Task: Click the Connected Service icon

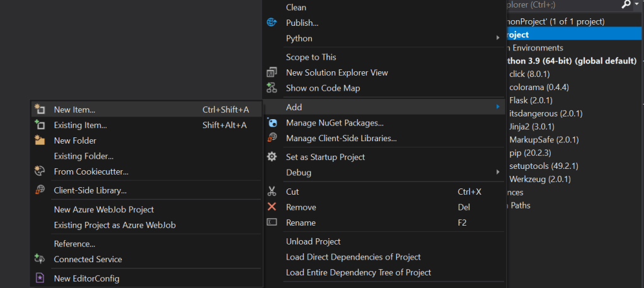Action: 40,259
